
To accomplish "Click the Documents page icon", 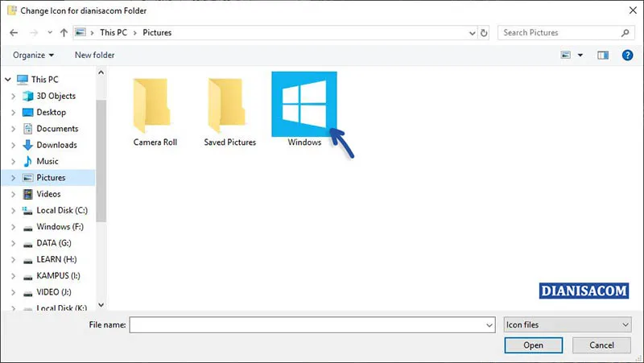I will pos(27,129).
